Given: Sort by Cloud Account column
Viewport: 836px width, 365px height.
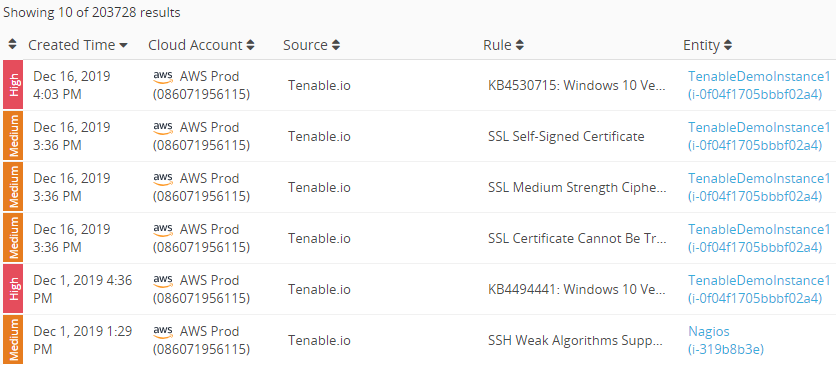Looking at the screenshot, I should pyautogui.click(x=250, y=45).
